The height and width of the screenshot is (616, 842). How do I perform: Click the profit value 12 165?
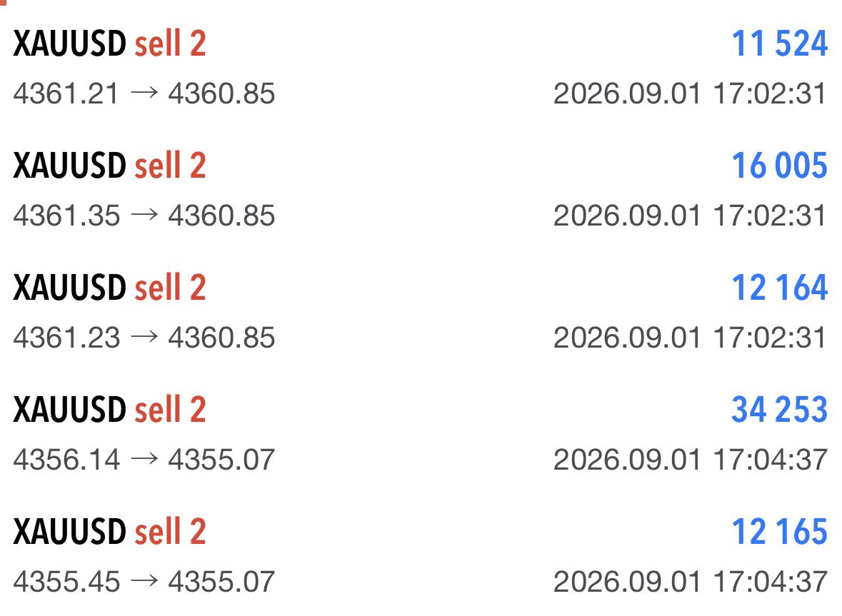coord(780,530)
